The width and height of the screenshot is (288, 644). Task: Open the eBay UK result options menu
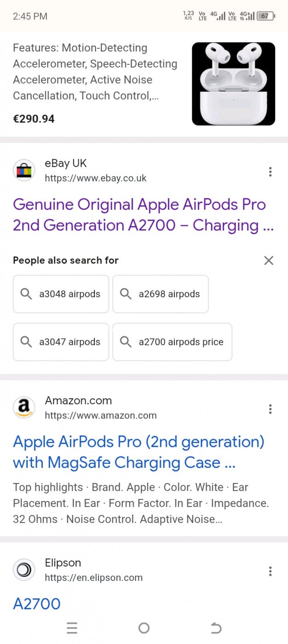click(270, 172)
